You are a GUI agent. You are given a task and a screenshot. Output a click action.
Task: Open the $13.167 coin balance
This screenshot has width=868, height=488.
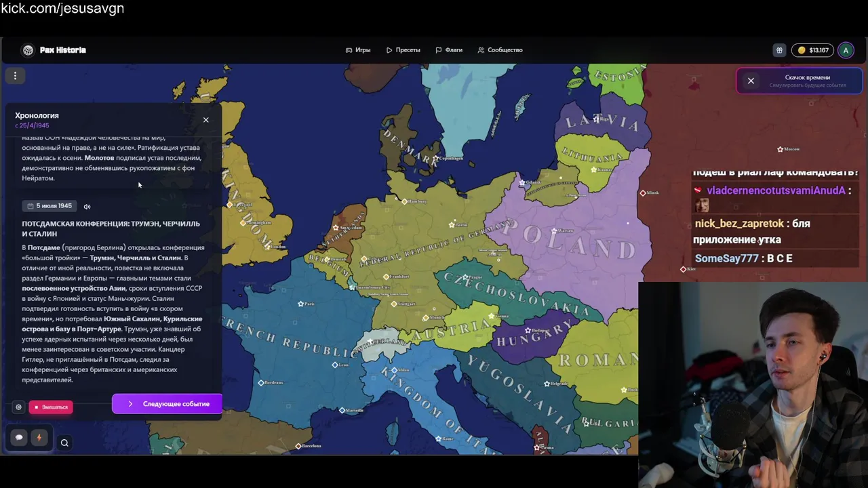pyautogui.click(x=812, y=50)
